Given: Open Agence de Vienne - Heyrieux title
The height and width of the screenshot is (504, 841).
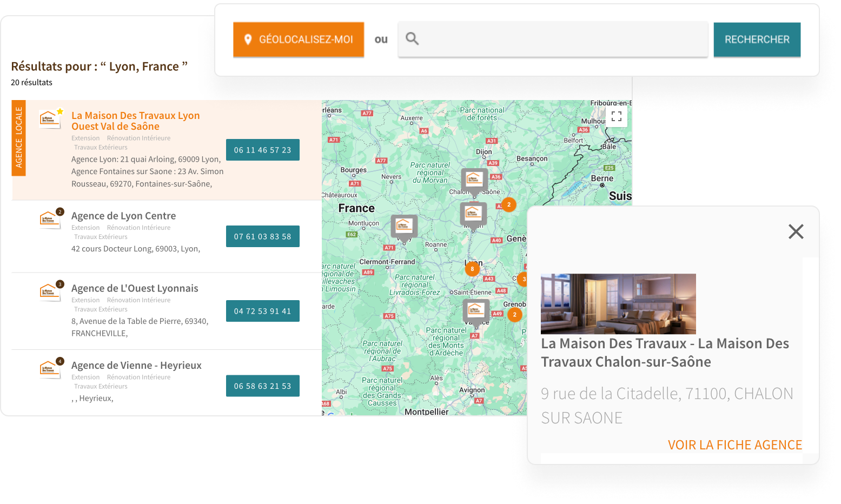Looking at the screenshot, I should pos(136,365).
